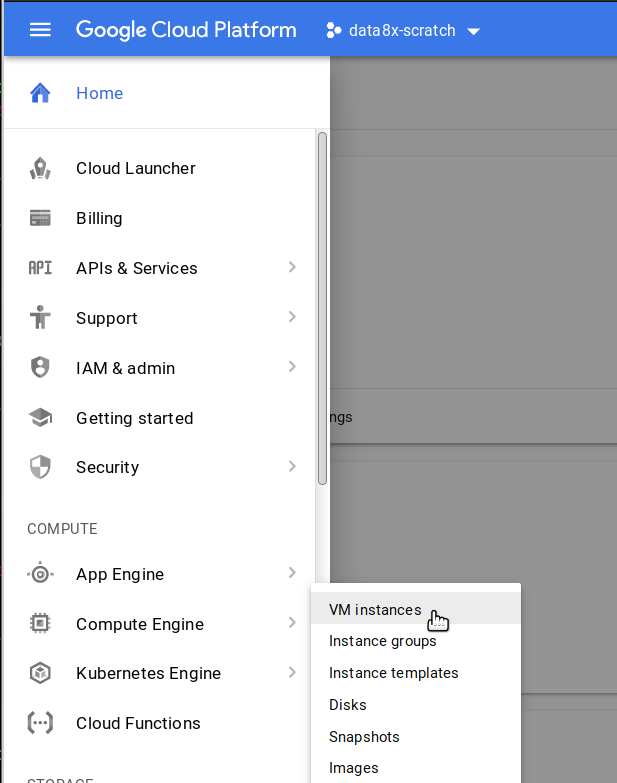Click the Kubernetes Engine hexagon icon
The width and height of the screenshot is (617, 783).
click(40, 673)
